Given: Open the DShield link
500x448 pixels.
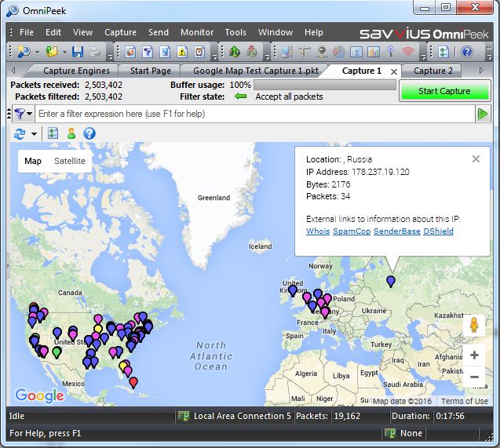Looking at the screenshot, I should pyautogui.click(x=439, y=231).
